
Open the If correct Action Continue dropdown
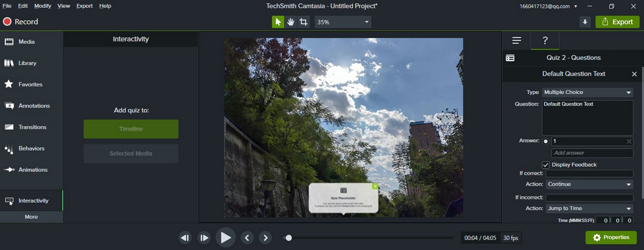(589, 184)
